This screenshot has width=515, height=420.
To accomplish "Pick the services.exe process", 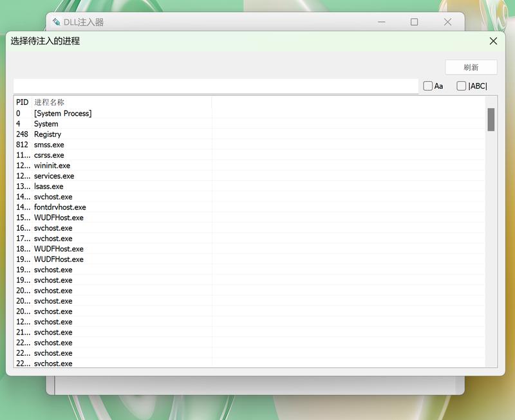I will point(250,176).
